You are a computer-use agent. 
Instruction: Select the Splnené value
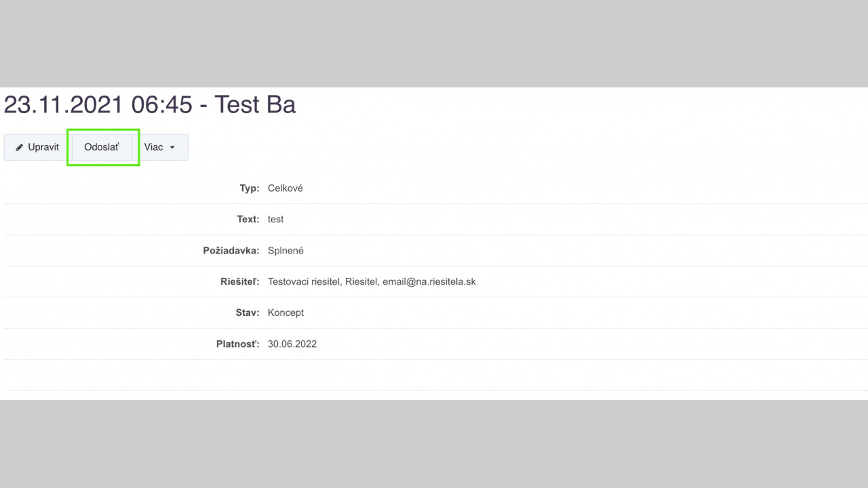point(285,251)
